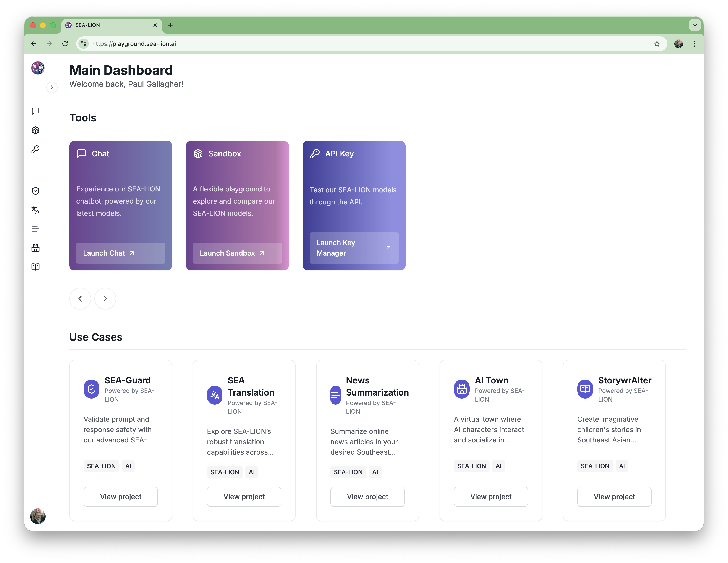Open a new browser tab
728x563 pixels.
171,25
